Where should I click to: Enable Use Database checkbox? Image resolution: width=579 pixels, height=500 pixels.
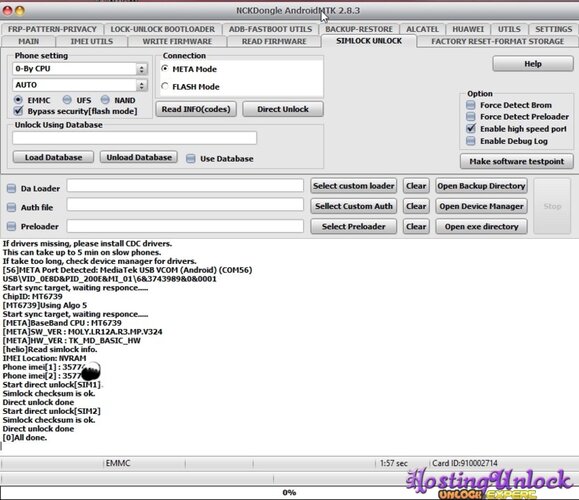click(x=191, y=159)
